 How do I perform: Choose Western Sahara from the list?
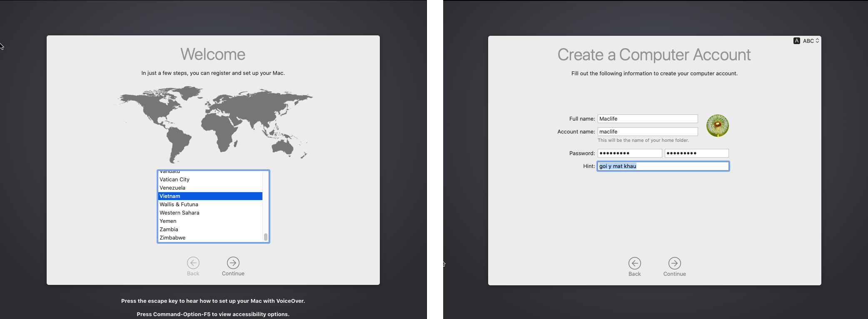(x=180, y=213)
